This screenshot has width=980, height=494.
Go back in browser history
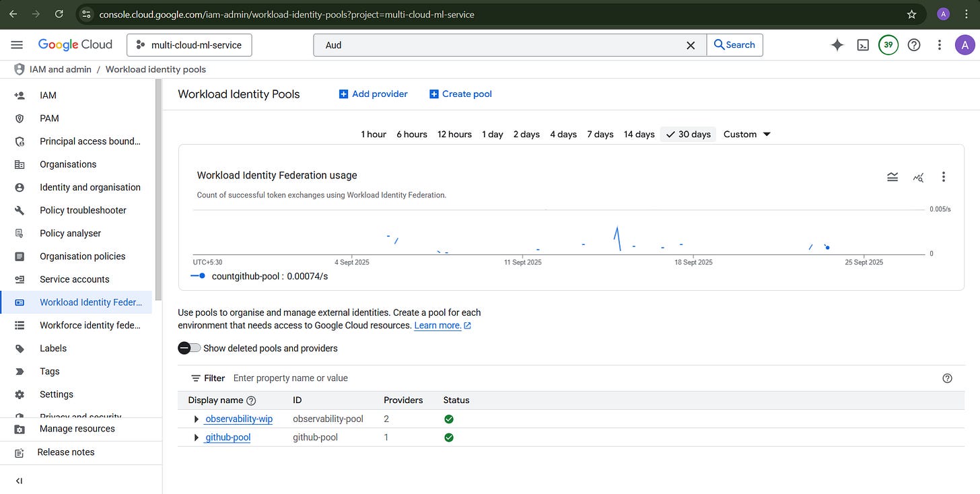pyautogui.click(x=13, y=13)
